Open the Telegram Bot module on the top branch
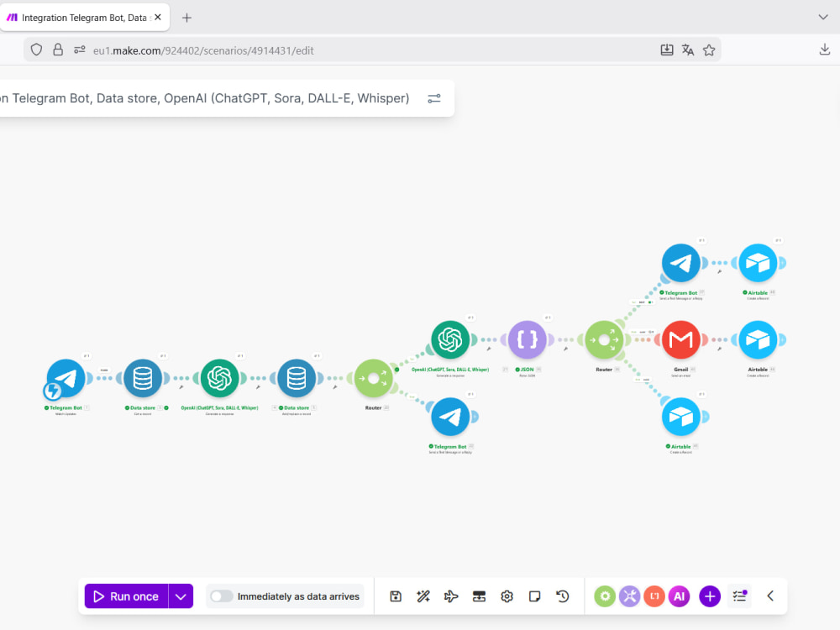The width and height of the screenshot is (840, 630). tap(681, 263)
